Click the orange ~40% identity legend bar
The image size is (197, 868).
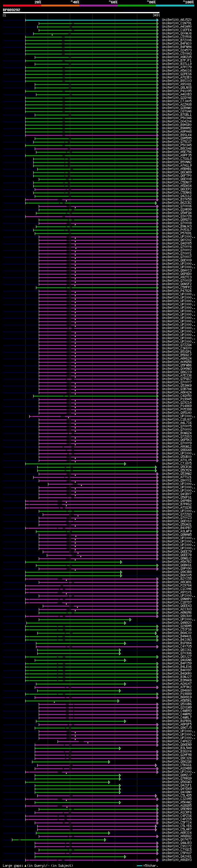click(x=60, y=6)
